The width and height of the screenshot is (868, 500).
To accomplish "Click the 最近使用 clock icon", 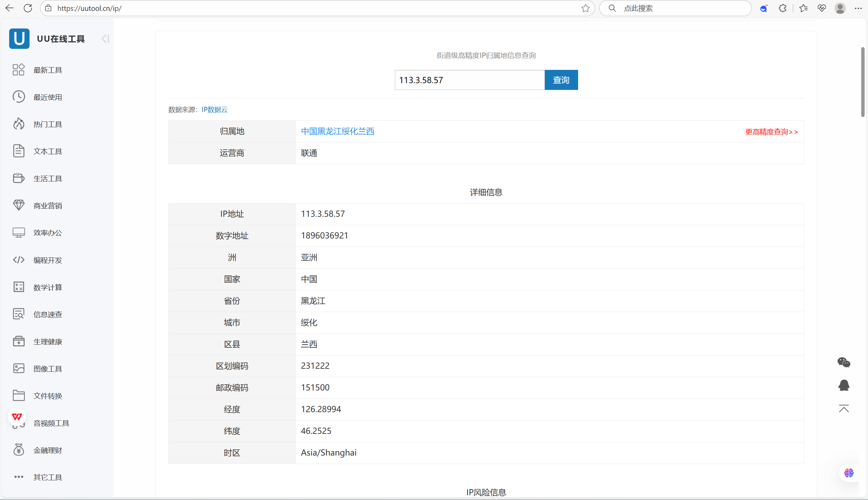I will pos(19,97).
